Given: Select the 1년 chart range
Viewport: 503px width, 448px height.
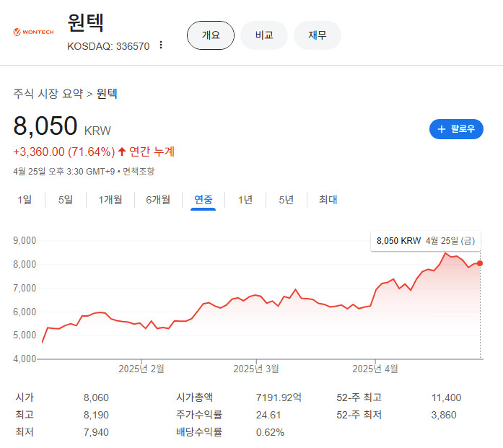Looking at the screenshot, I should (x=245, y=200).
